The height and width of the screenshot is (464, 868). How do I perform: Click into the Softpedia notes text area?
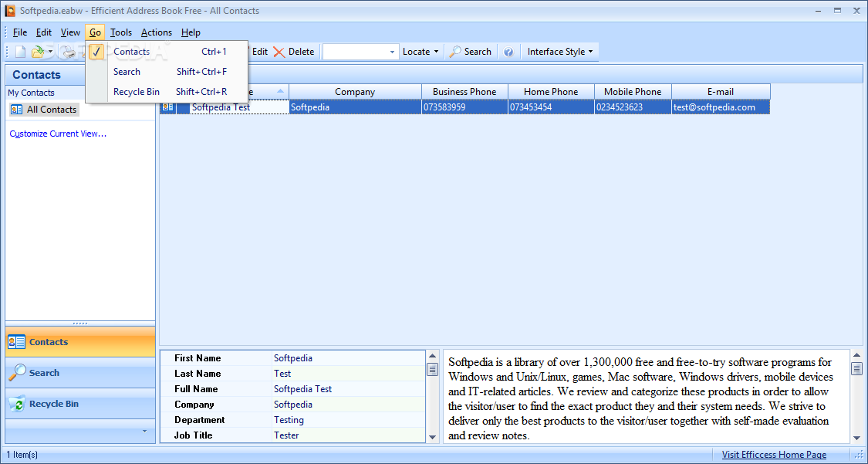tap(646, 397)
